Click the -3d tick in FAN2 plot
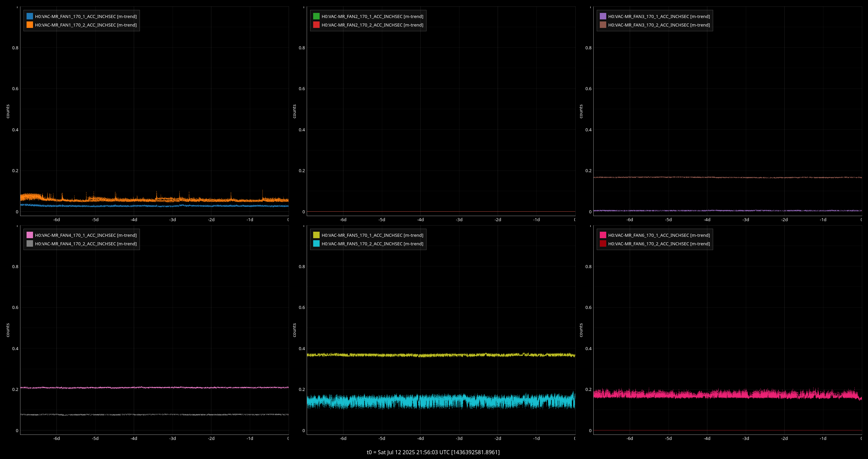The width and height of the screenshot is (868, 459). click(x=459, y=220)
